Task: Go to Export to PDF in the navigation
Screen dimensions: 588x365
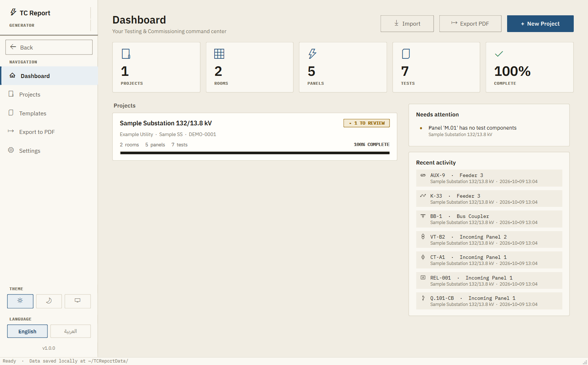Action: 49,132
